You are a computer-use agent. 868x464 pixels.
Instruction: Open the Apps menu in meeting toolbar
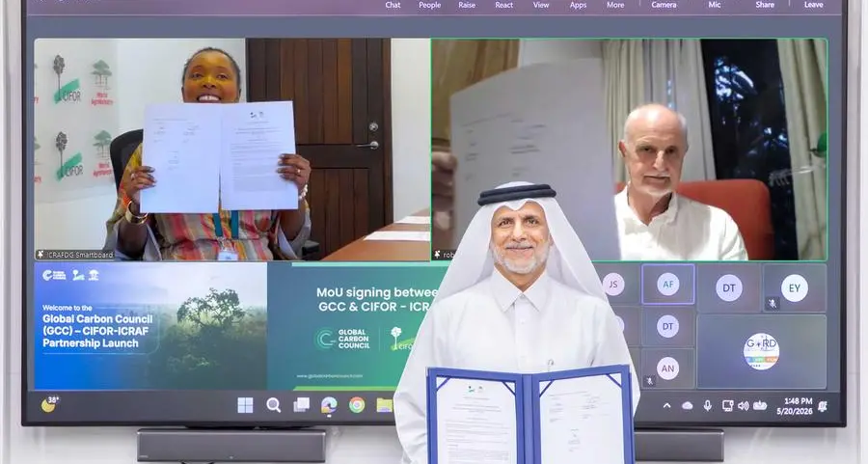click(578, 5)
